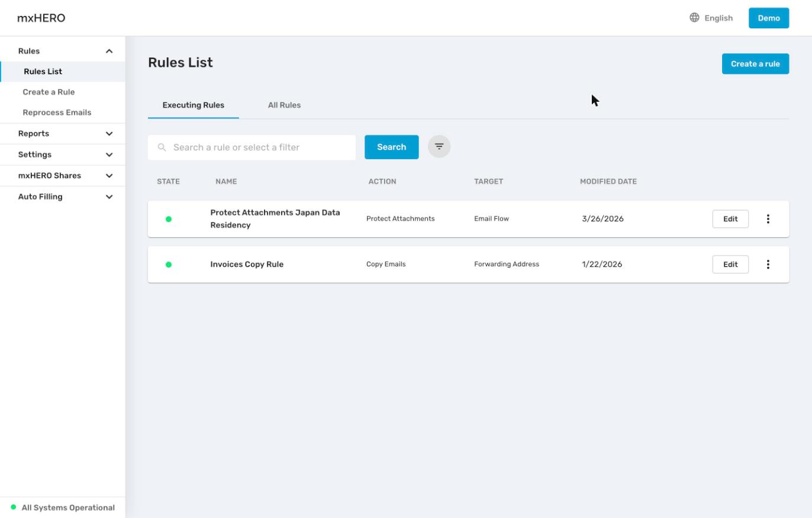812x518 pixels.
Task: Expand the Settings section chevron
Action: click(x=109, y=155)
